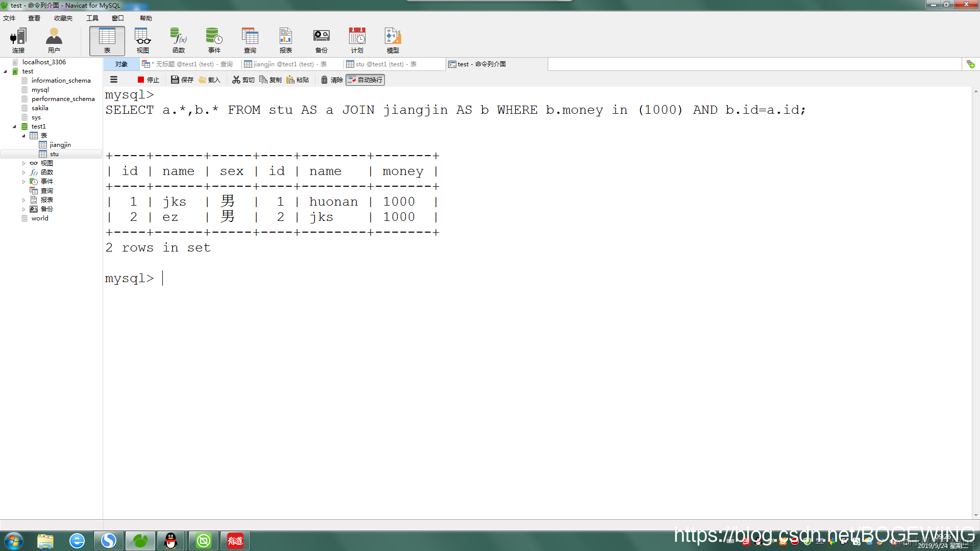The height and width of the screenshot is (551, 980).
Task: Open the 工具 (Tools) menu
Action: coord(92,18)
